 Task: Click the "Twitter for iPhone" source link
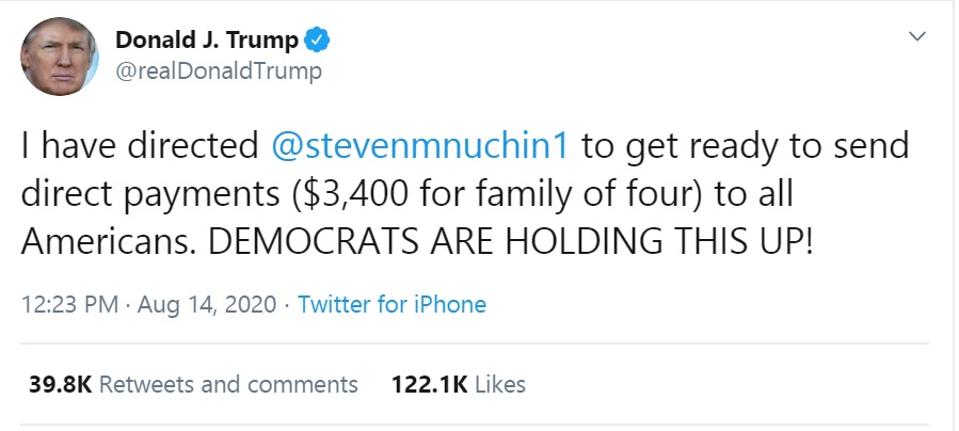point(392,305)
